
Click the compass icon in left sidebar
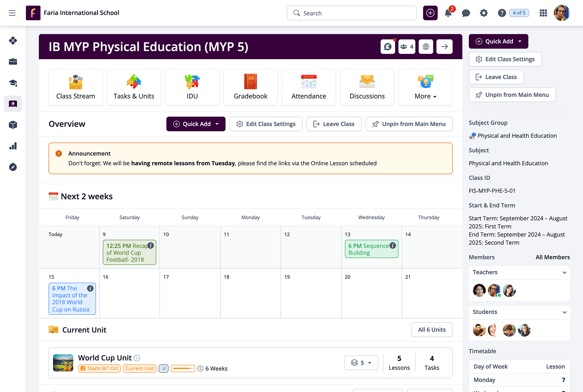point(13,167)
